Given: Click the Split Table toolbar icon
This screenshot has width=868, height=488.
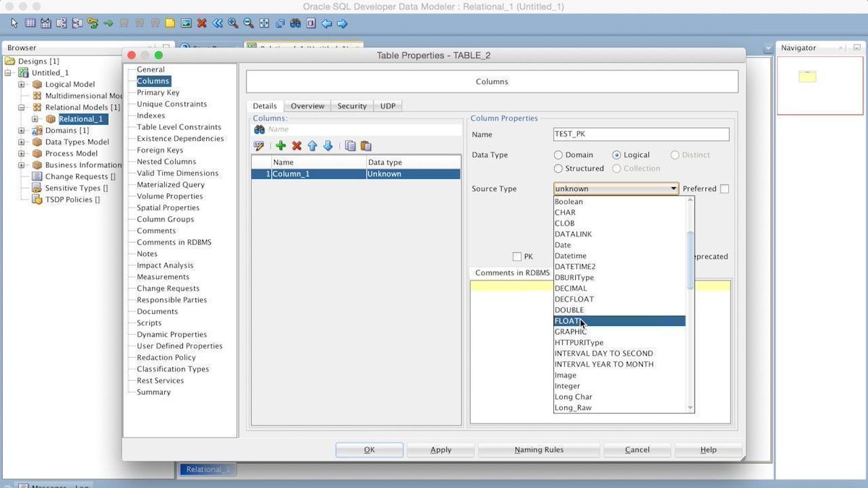Looking at the screenshot, I should 61,23.
